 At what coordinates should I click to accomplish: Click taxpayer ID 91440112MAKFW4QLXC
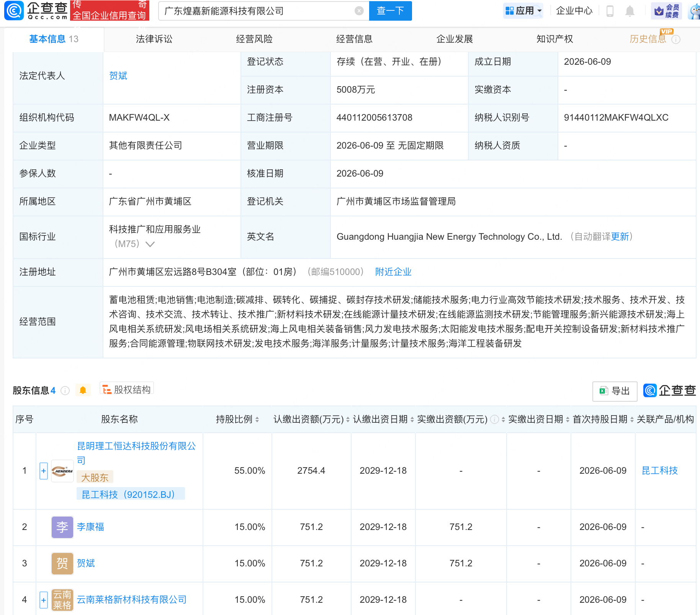coord(616,118)
